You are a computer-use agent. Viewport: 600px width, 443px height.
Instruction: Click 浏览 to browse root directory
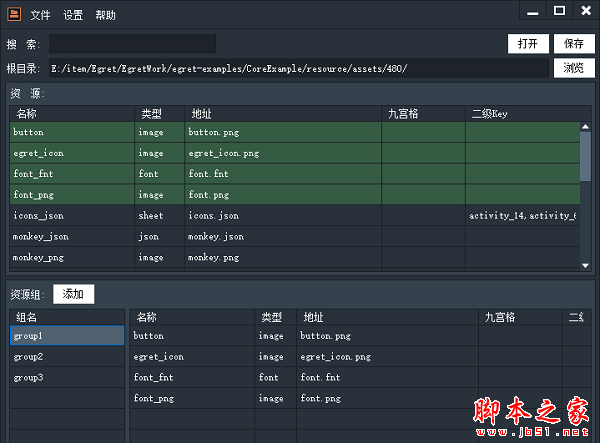tap(573, 68)
